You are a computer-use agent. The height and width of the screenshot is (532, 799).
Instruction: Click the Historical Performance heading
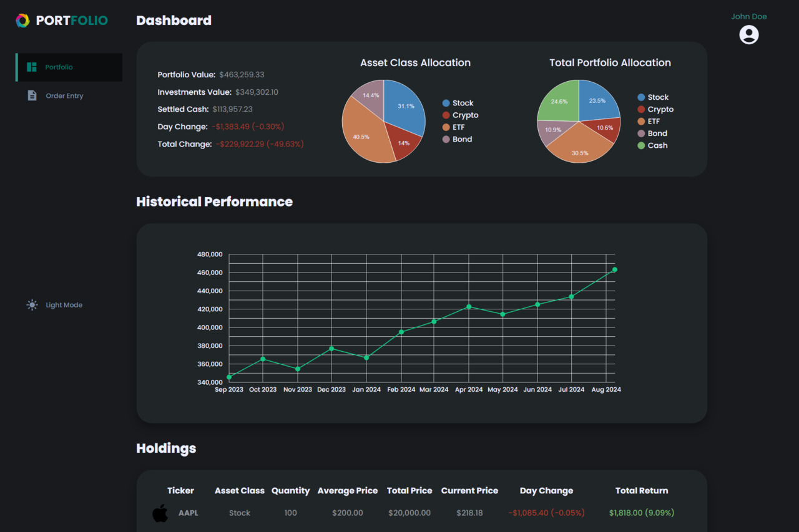[215, 201]
